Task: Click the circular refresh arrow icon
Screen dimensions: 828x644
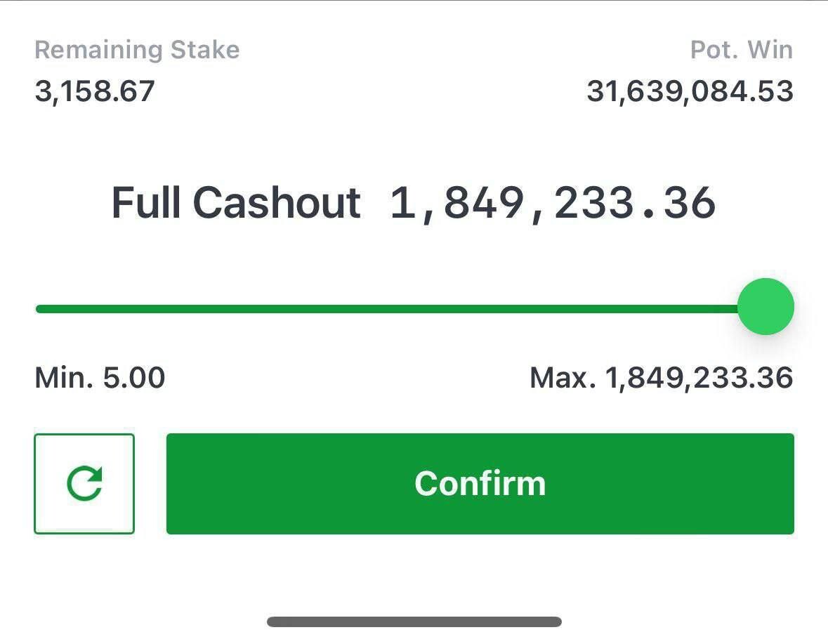Action: (x=84, y=484)
